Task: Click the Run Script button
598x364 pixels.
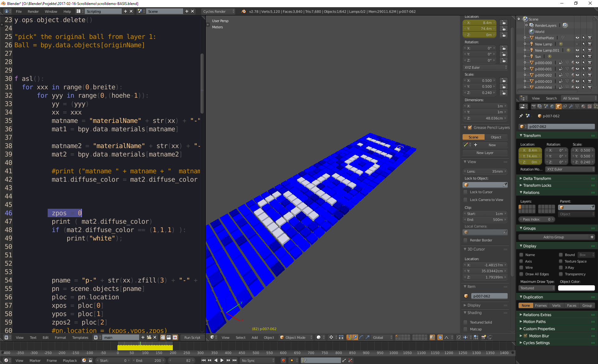Action: pos(192,338)
